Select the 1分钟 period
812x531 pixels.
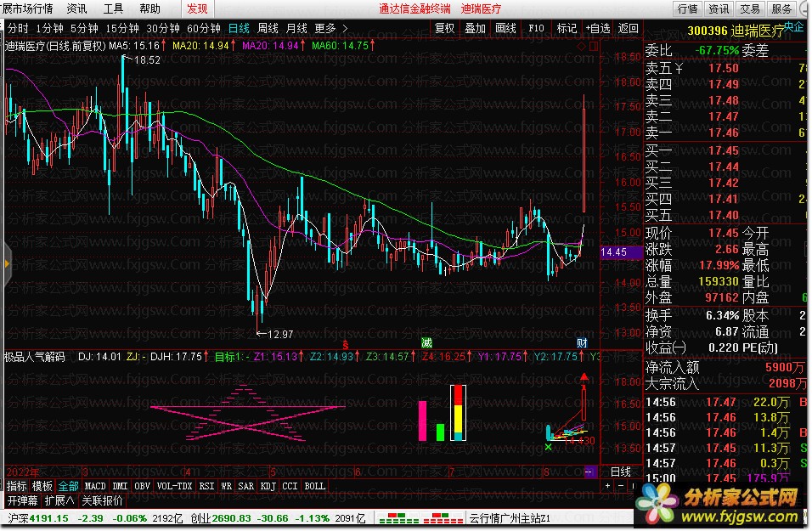(x=50, y=29)
